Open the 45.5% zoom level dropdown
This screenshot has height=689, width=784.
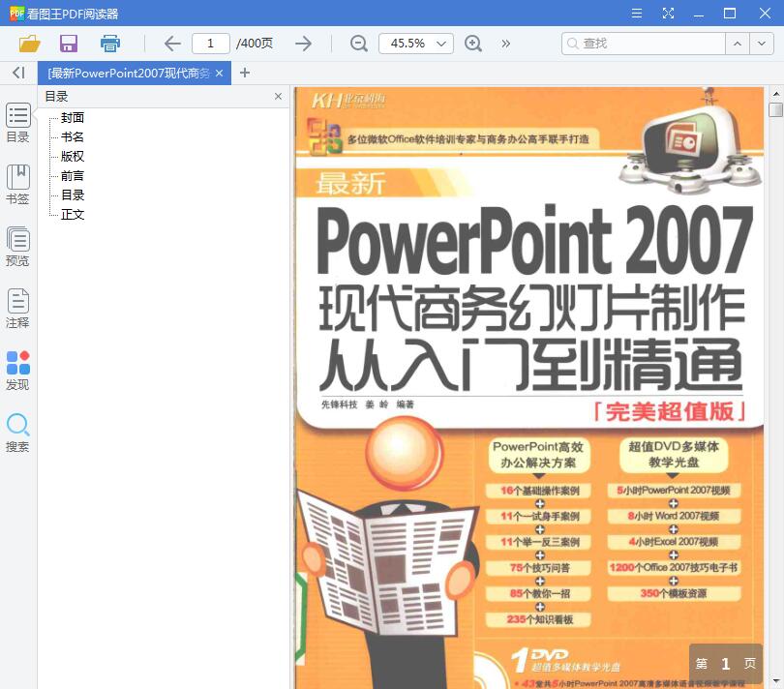416,44
